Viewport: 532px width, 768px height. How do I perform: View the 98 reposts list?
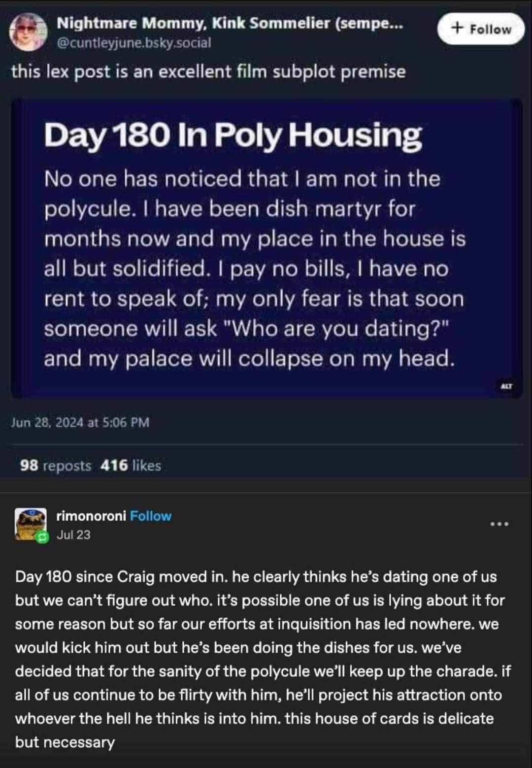(56, 466)
